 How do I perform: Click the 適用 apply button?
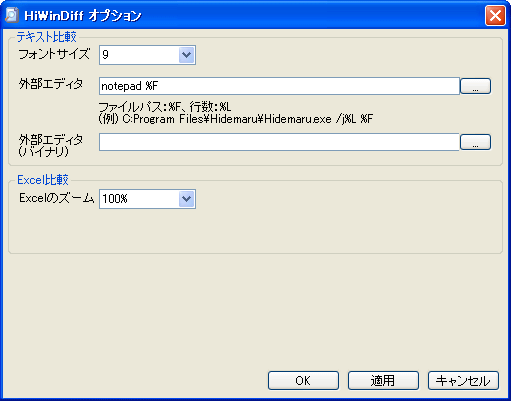[383, 380]
